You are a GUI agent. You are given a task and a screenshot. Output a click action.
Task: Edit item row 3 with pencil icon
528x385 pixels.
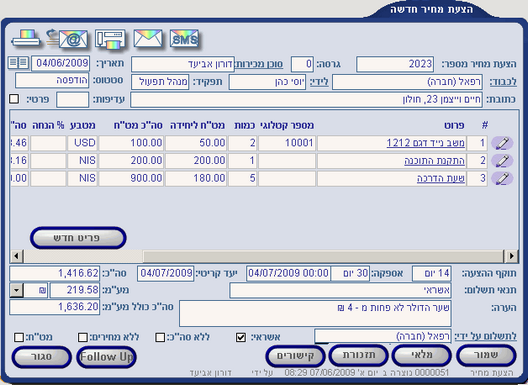coord(502,178)
